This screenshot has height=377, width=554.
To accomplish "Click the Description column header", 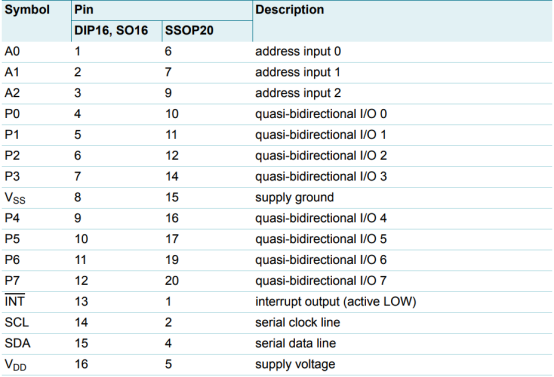I will (x=289, y=10).
